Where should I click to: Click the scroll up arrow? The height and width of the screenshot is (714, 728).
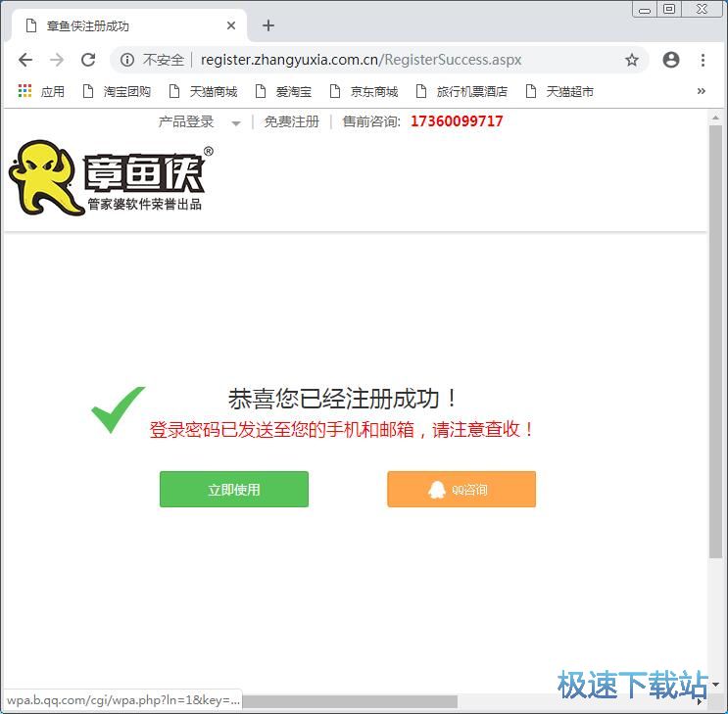tap(715, 118)
